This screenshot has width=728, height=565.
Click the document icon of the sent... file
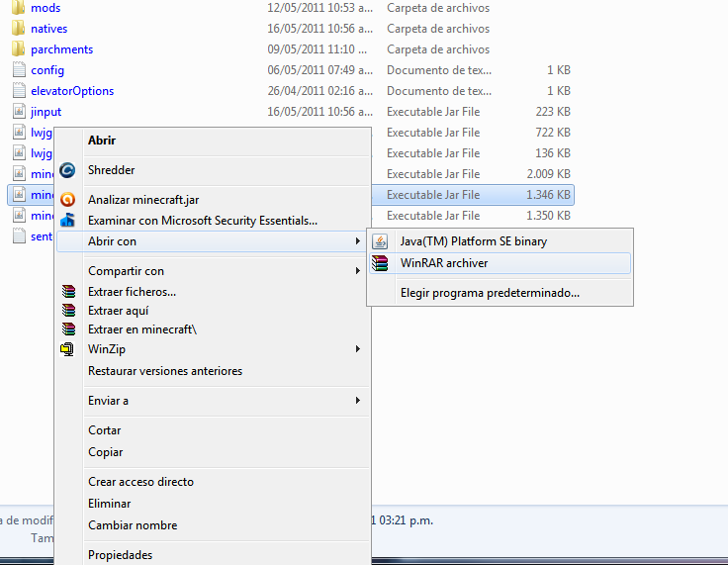(19, 236)
